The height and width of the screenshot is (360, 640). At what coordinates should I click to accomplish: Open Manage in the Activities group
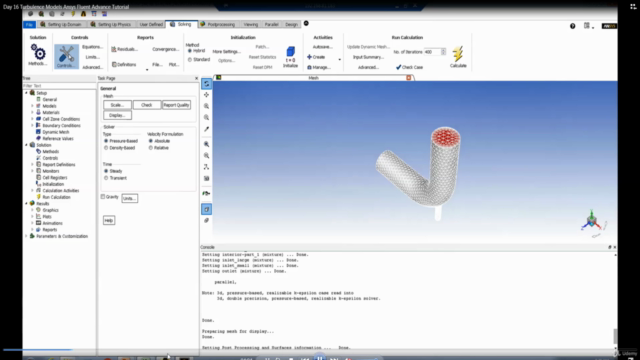pyautogui.click(x=319, y=67)
